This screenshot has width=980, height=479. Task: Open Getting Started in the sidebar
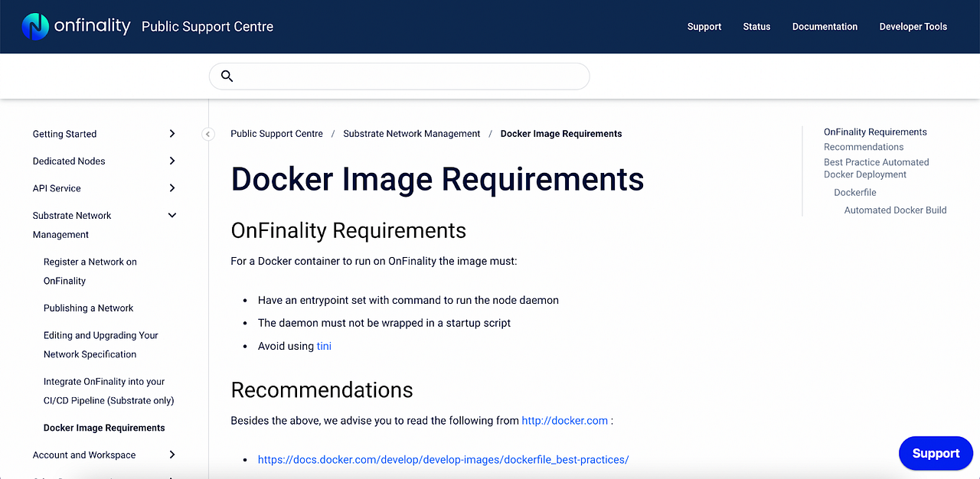click(64, 134)
